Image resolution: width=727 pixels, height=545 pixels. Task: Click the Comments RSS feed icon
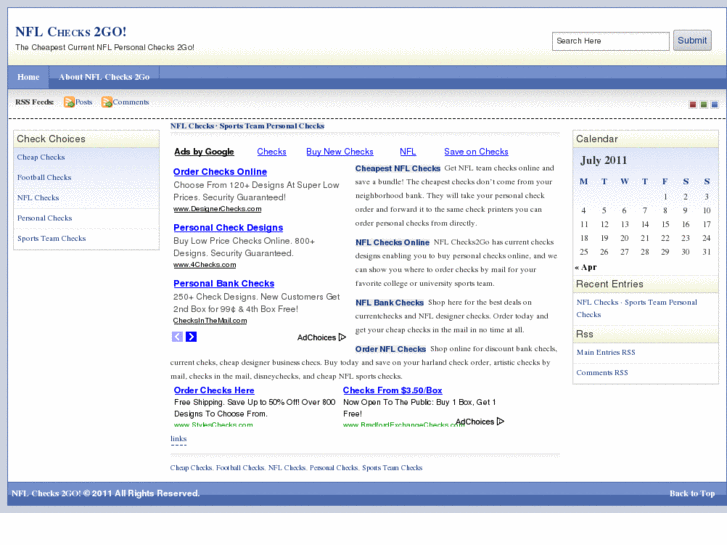click(x=107, y=102)
